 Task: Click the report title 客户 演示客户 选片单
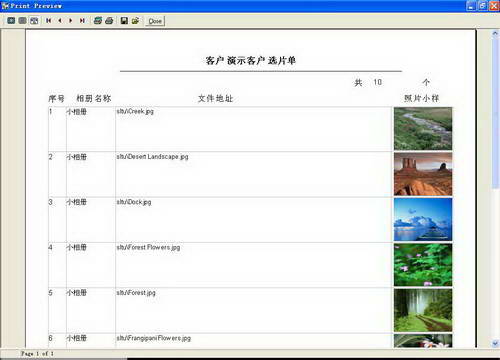click(250, 60)
